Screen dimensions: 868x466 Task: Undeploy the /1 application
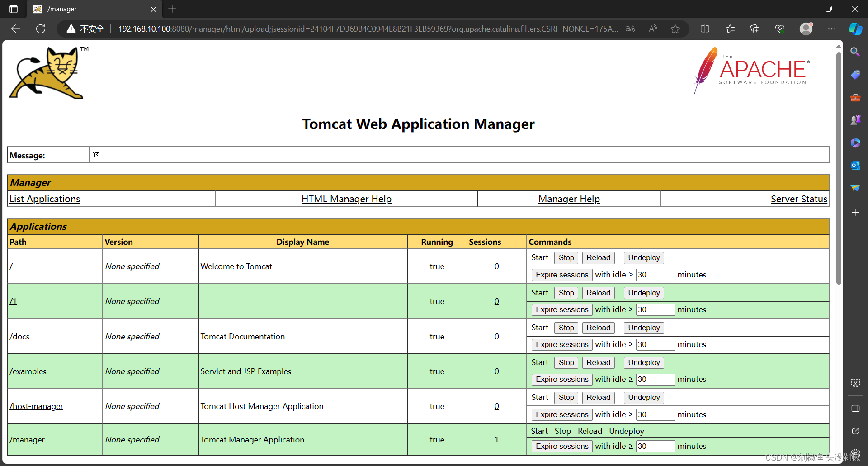[644, 293]
